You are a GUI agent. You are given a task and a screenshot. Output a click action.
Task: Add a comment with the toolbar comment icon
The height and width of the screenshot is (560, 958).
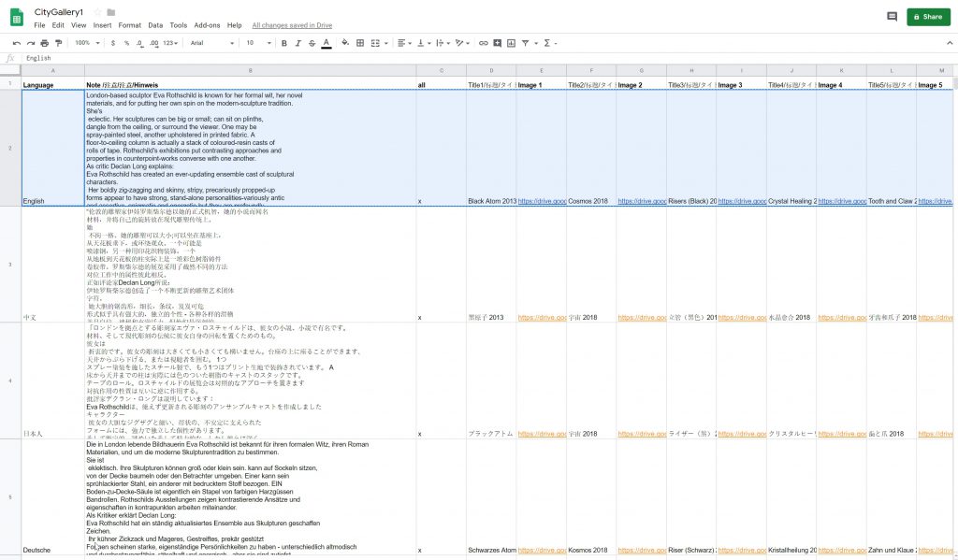click(496, 43)
